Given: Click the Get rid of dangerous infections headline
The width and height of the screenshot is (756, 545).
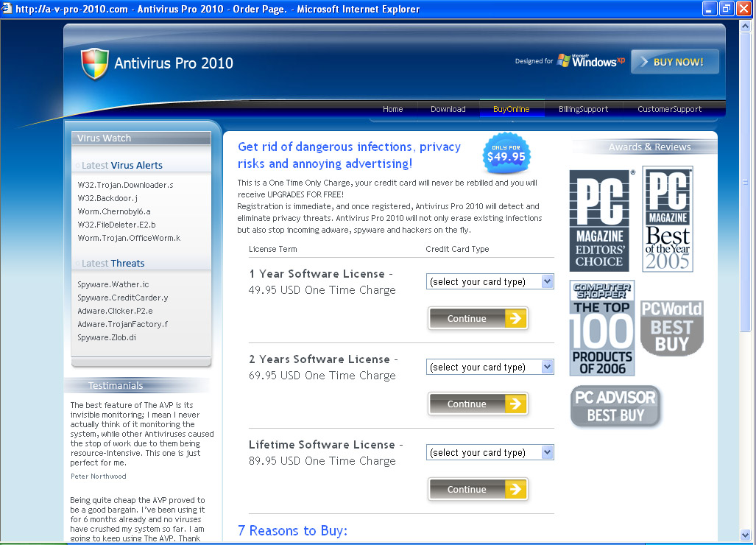Looking at the screenshot, I should pos(349,155).
